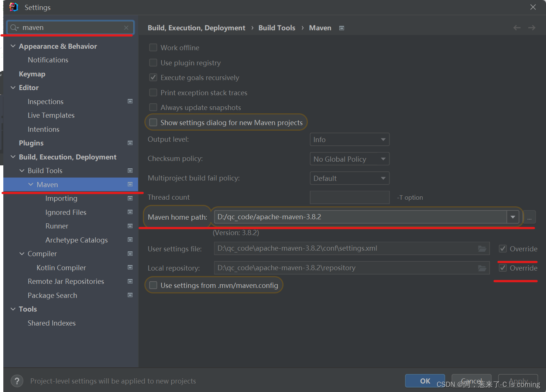Open Multiproject build fail policy dropdown
The width and height of the screenshot is (546, 392).
350,178
